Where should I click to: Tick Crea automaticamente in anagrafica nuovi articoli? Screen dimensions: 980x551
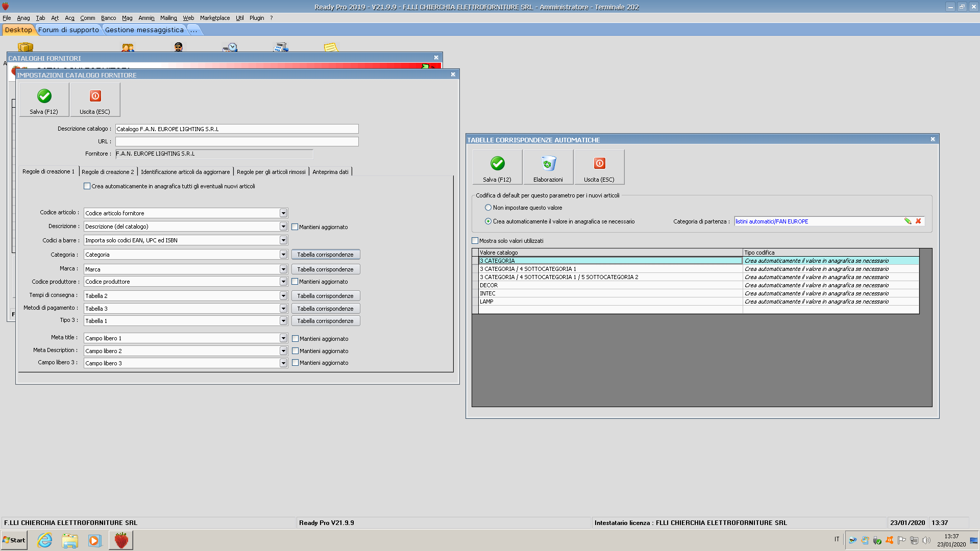[87, 186]
